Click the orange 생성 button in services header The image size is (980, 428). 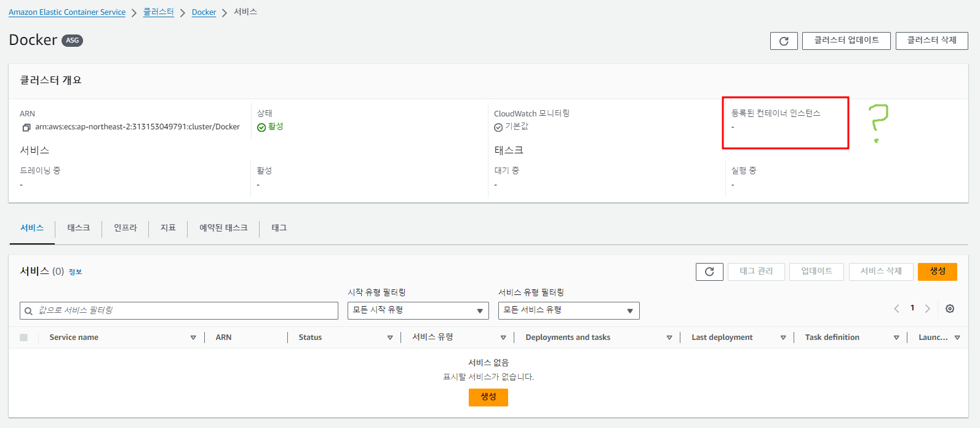pos(938,272)
